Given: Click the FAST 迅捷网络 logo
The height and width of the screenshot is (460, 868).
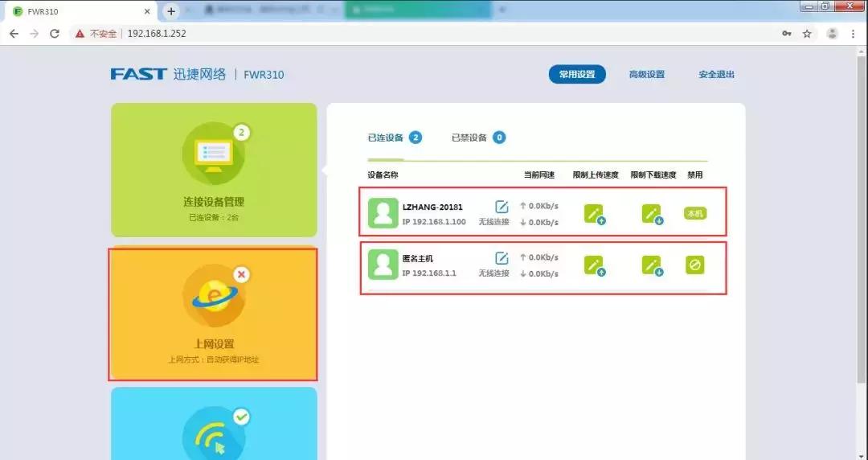Looking at the screenshot, I should coord(168,74).
